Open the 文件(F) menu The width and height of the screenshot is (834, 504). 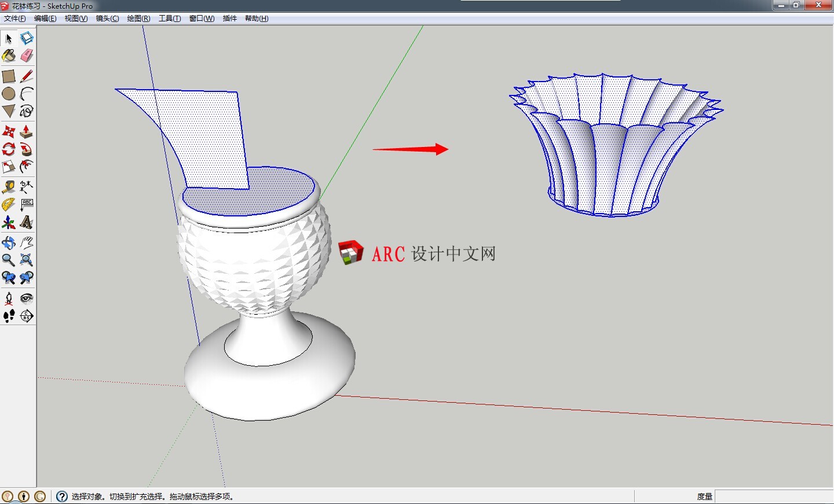[x=14, y=19]
